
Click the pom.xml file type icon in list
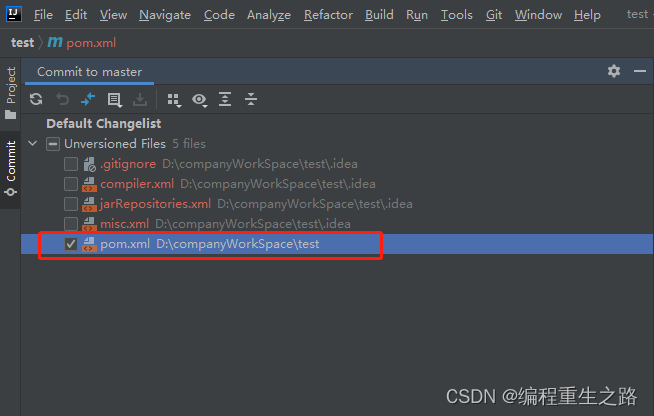point(89,244)
